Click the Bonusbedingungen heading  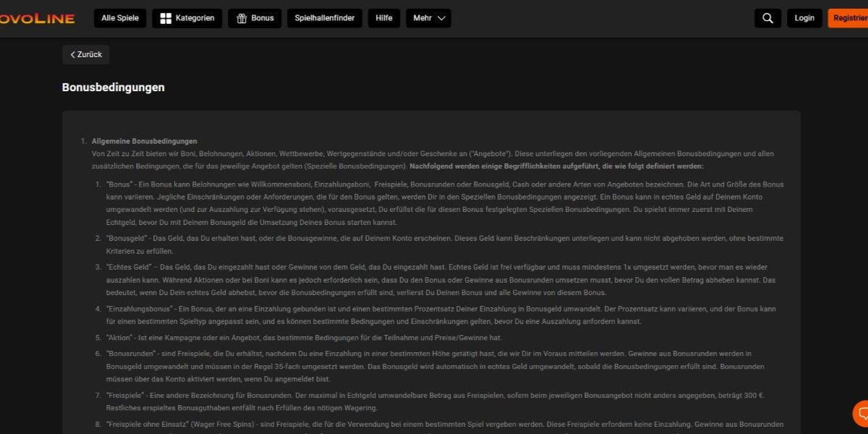(114, 88)
